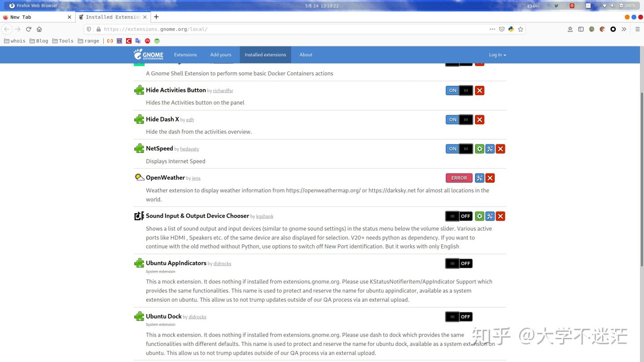Click system volume icon in top bar

click(x=613, y=6)
